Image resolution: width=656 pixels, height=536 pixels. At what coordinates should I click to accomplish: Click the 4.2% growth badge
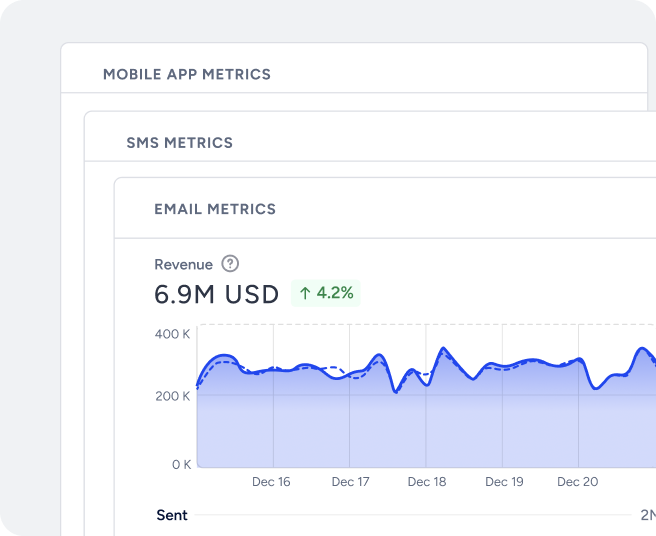point(325,293)
